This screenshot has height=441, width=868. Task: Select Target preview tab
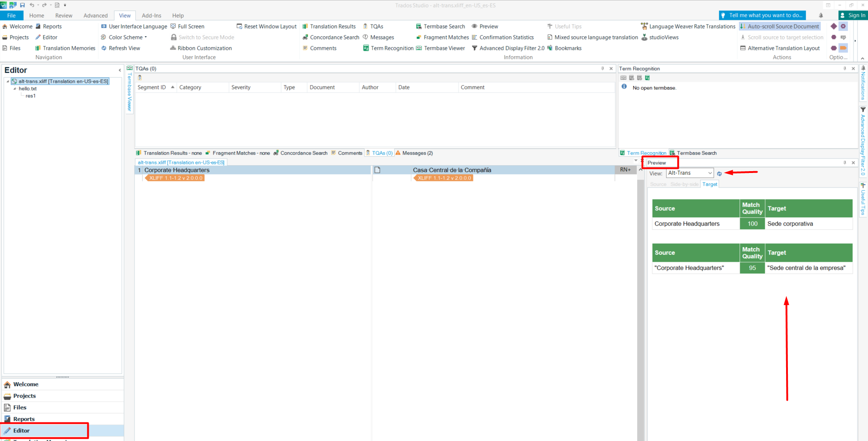[x=710, y=184]
